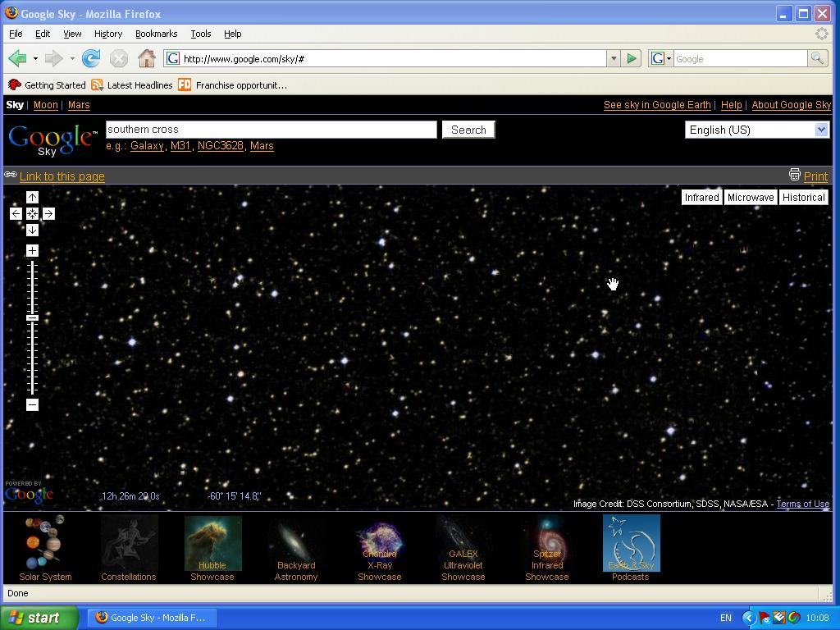Pan the sky map up with arrow

32,197
